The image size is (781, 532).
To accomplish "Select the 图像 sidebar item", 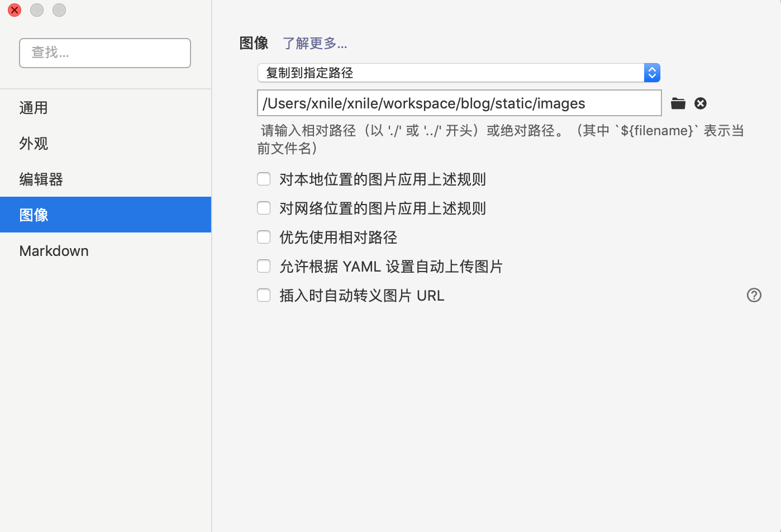I will 34,215.
